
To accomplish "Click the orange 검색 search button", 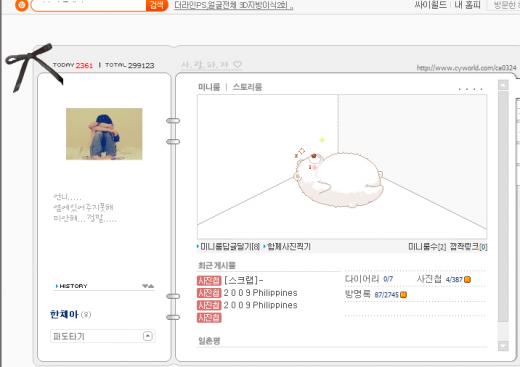I will [x=156, y=5].
